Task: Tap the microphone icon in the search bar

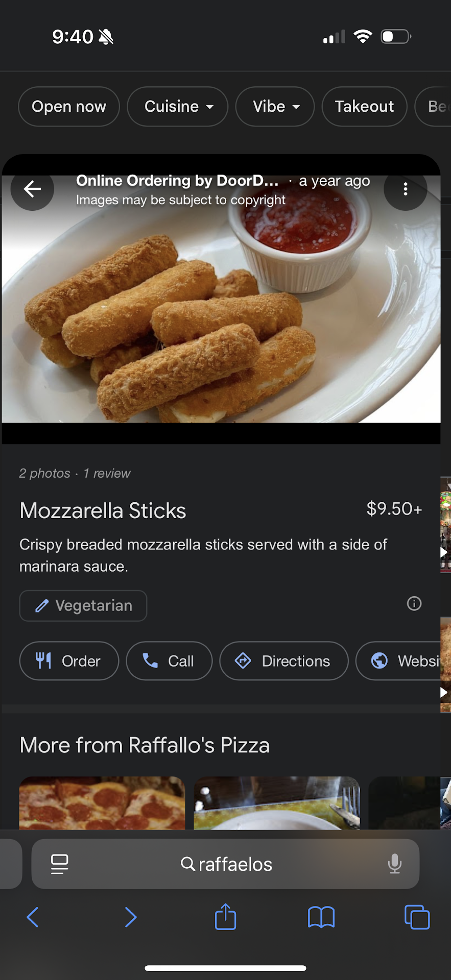Action: pyautogui.click(x=394, y=864)
